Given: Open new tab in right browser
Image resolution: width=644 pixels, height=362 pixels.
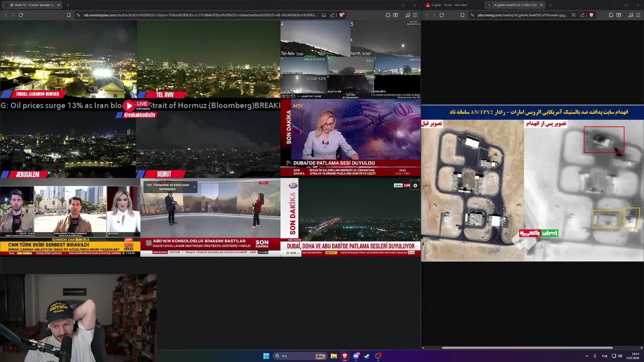Looking at the screenshot, I should 550,5.
